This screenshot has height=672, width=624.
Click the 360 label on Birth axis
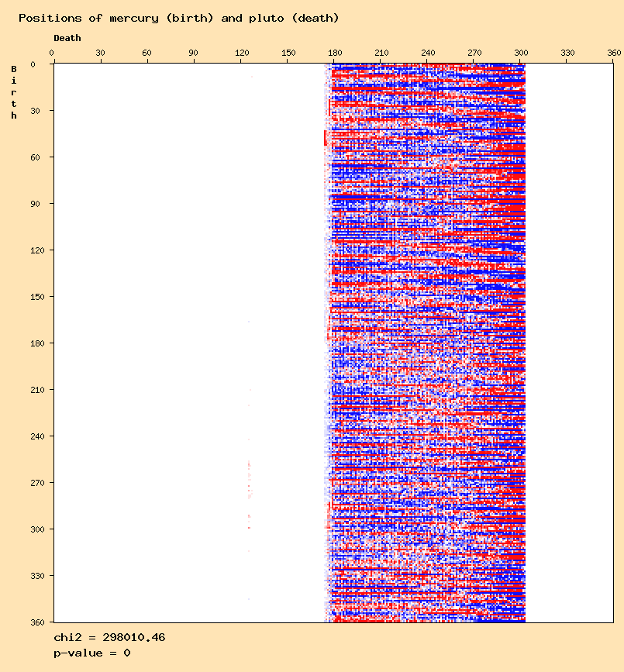pyautogui.click(x=33, y=622)
